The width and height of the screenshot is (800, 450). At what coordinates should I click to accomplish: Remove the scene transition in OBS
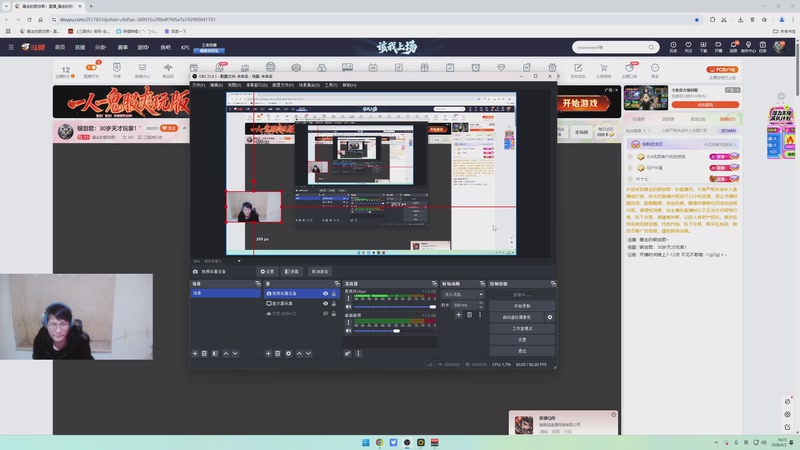[469, 315]
